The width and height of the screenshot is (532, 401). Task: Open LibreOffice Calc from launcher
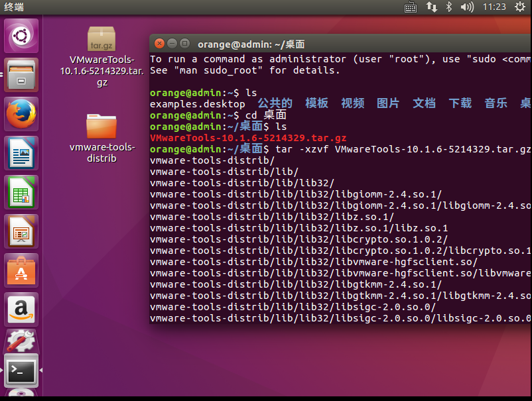coord(21,192)
